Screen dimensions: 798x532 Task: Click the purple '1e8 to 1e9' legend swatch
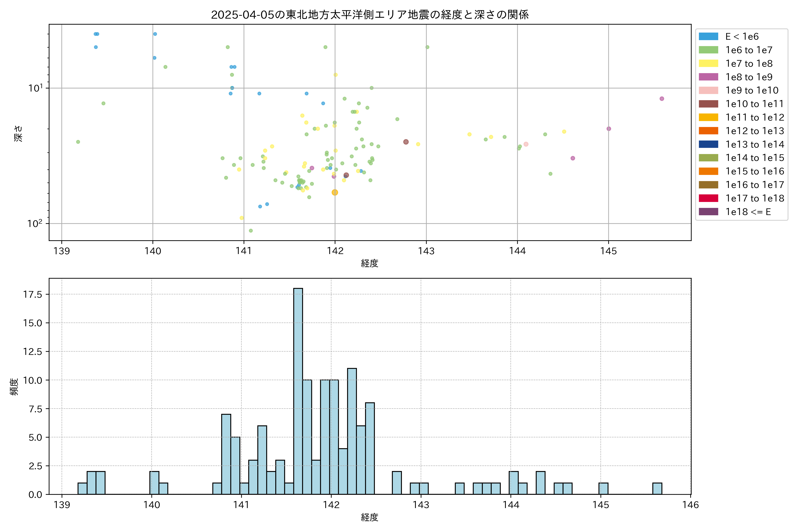[x=708, y=77]
